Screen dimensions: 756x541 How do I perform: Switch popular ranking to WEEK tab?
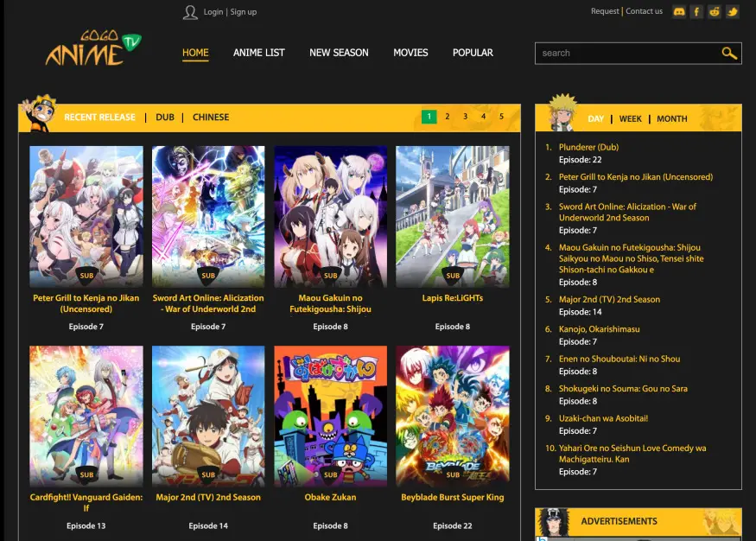(x=630, y=118)
